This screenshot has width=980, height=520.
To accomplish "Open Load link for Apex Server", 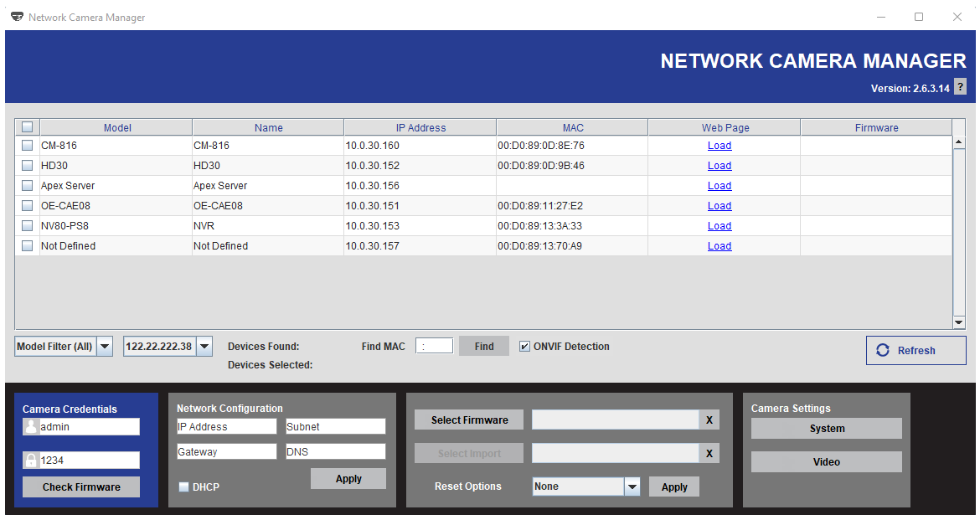I will pos(720,186).
